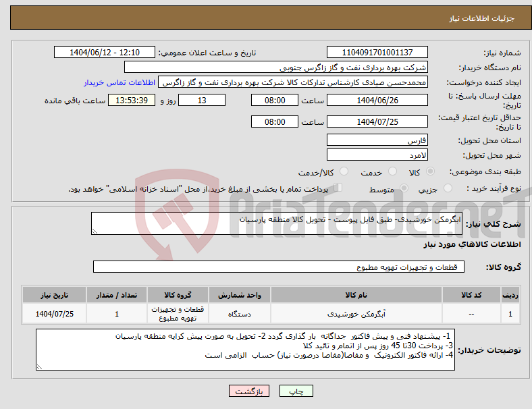This screenshot has height=409, width=532.
Task: Click the row number 1 cell
Action: pyautogui.click(x=510, y=314)
